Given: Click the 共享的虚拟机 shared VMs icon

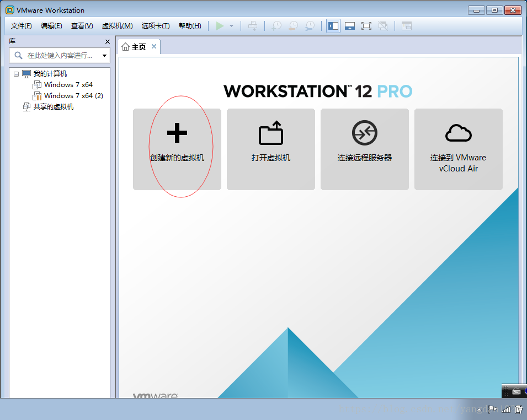Looking at the screenshot, I should (26, 107).
